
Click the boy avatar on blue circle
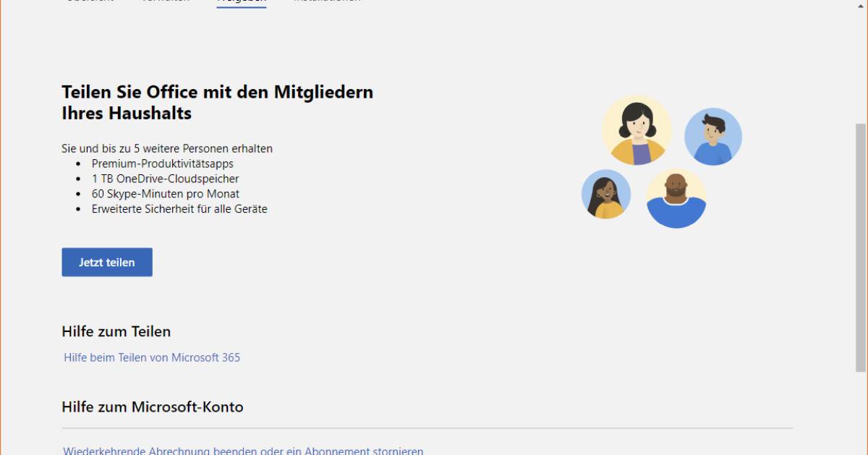pyautogui.click(x=712, y=137)
